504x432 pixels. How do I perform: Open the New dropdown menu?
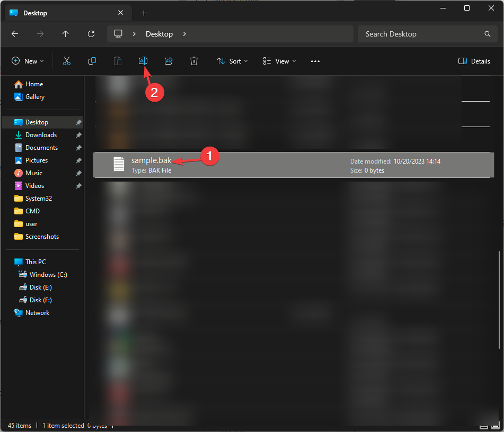(x=28, y=61)
